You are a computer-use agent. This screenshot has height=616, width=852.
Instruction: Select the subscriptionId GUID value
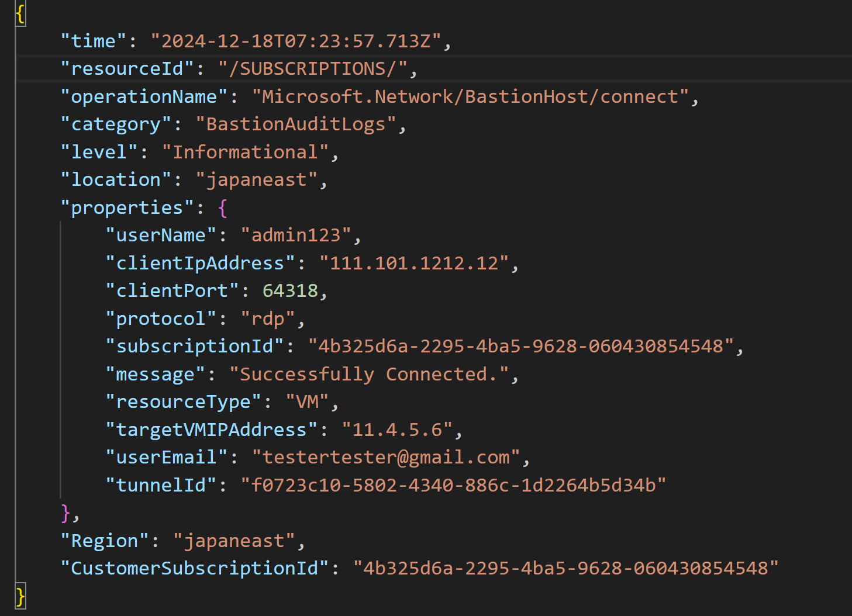click(x=521, y=347)
